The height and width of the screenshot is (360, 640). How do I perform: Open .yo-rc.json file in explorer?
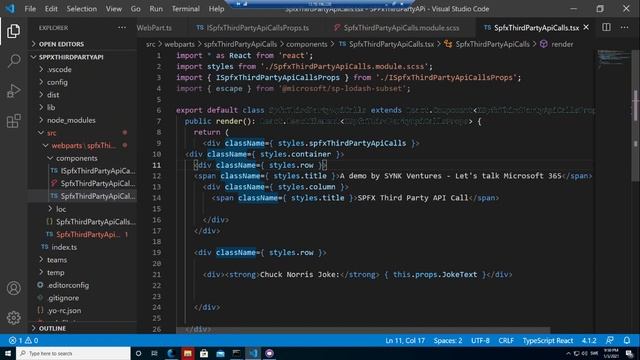[64, 310]
